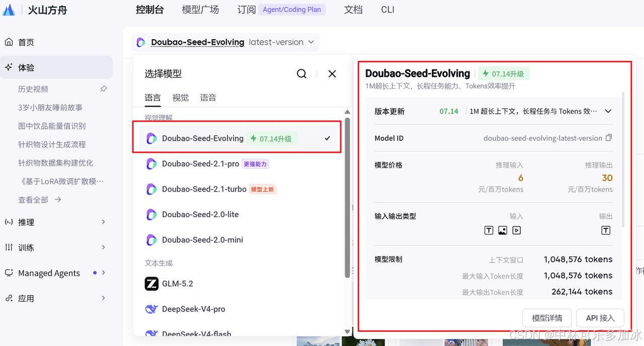This screenshot has height=346, width=644.
Task: Click the Managed Agents monitor icon
Action: tap(9, 273)
